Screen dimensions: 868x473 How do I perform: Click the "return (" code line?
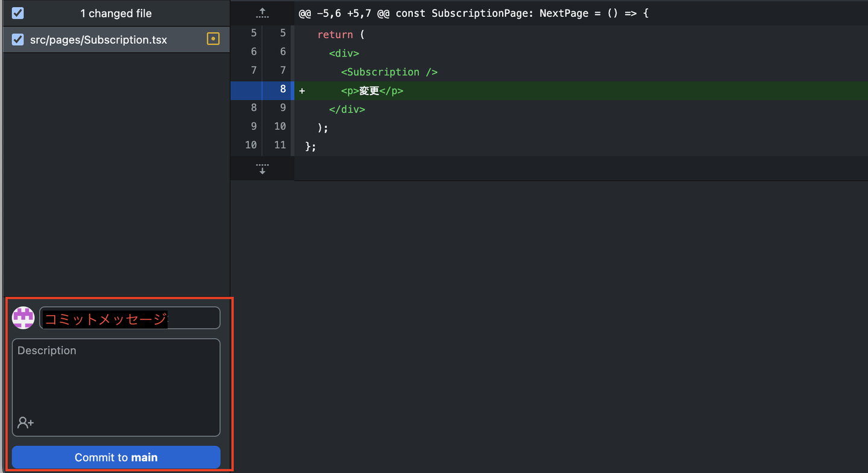click(341, 35)
